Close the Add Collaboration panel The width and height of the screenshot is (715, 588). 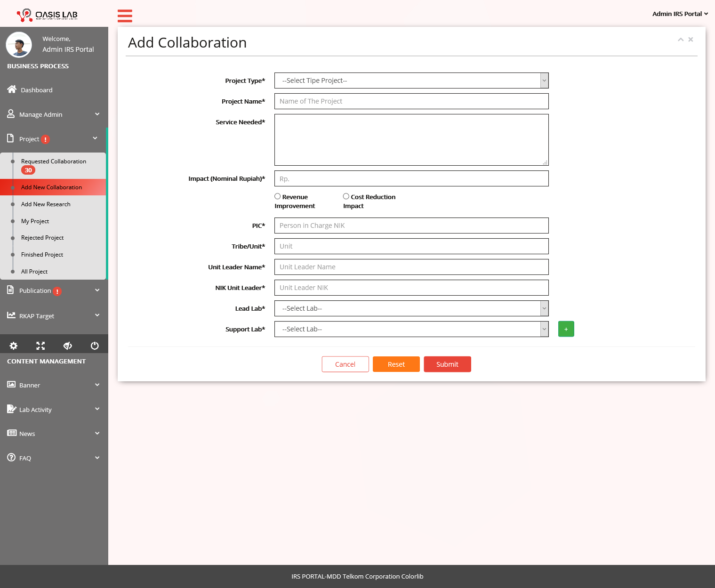pyautogui.click(x=691, y=40)
